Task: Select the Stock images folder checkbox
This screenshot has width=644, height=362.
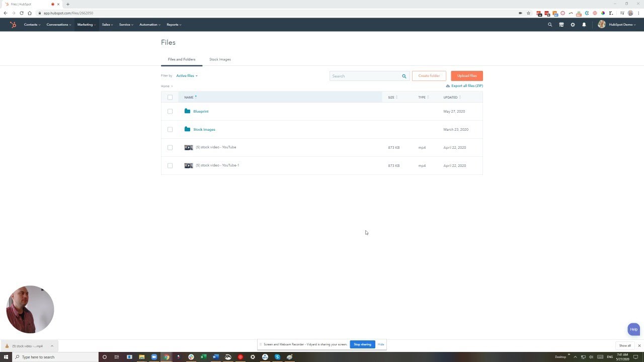Action: pos(170,129)
